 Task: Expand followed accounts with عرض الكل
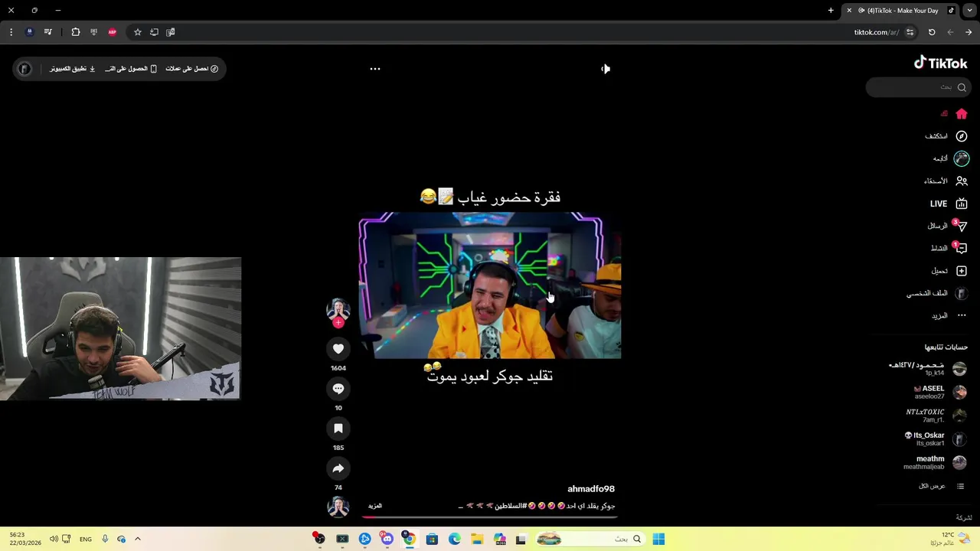(942, 487)
